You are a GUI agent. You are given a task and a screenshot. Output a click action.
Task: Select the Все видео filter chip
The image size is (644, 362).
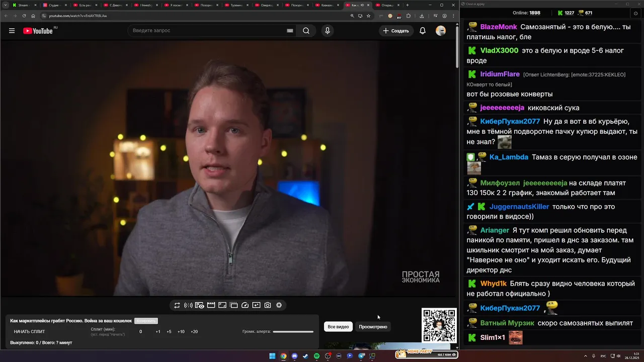click(338, 327)
